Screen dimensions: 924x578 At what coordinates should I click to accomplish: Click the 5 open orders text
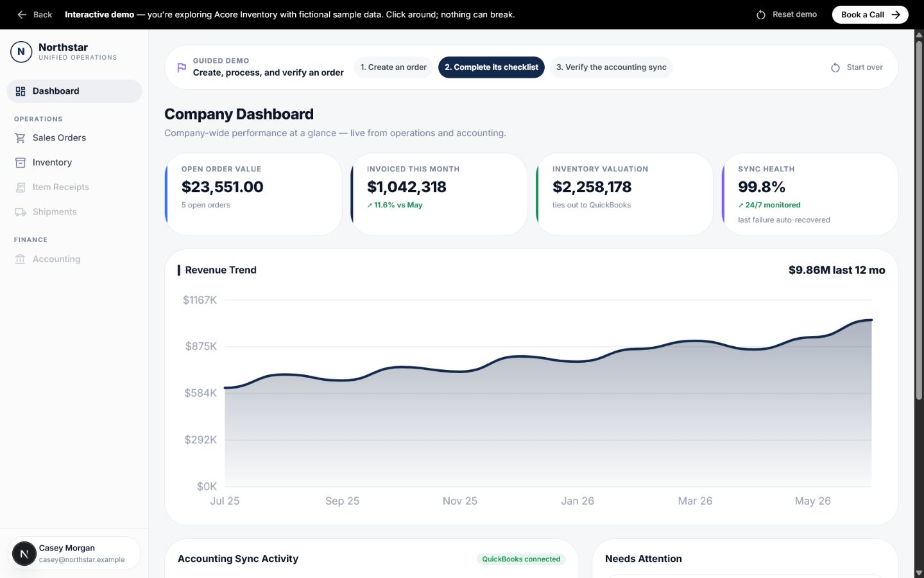click(x=205, y=205)
